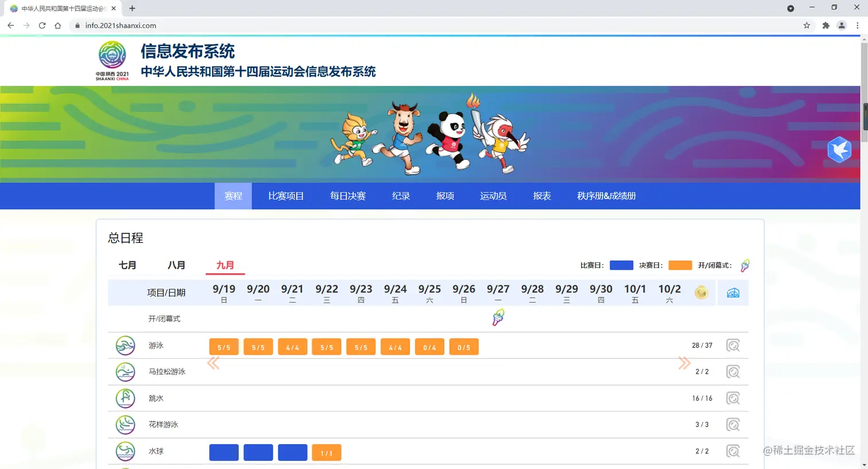The height and width of the screenshot is (469, 868).
Task: View details for 跳水 row magnifier
Action: (x=733, y=398)
